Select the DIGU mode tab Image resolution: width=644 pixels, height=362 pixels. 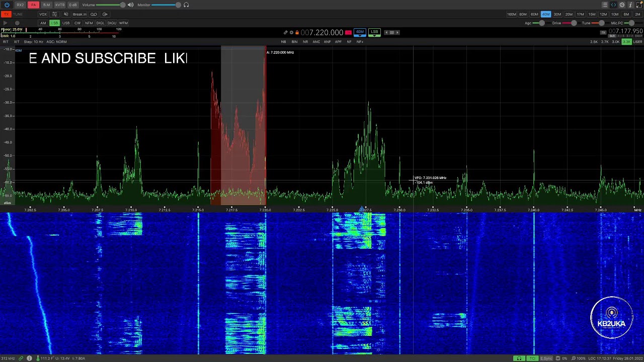[112, 23]
